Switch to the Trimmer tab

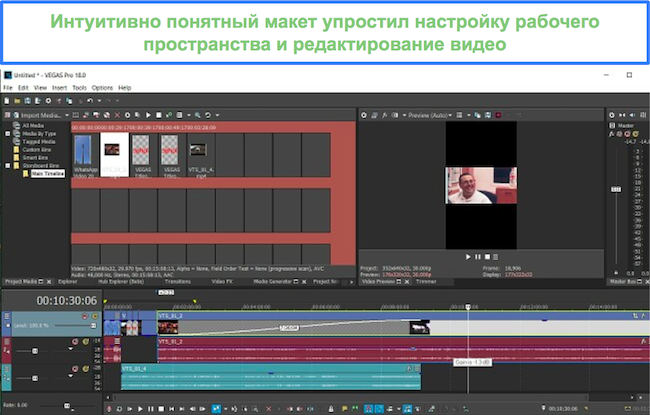pos(426,282)
